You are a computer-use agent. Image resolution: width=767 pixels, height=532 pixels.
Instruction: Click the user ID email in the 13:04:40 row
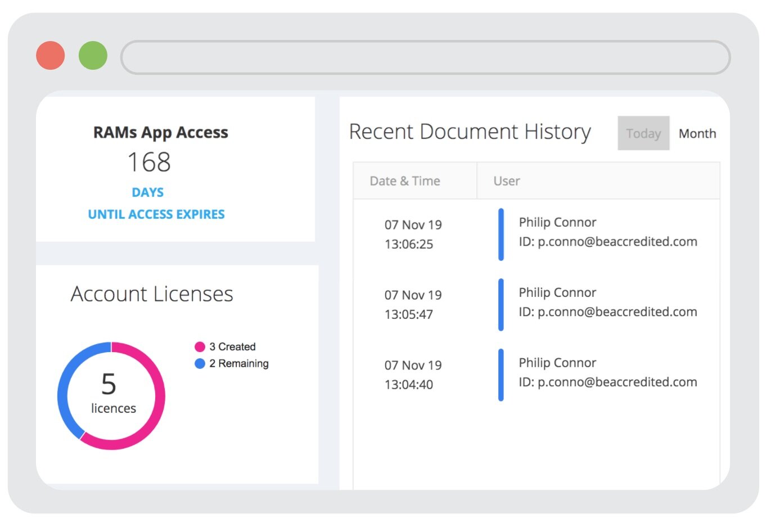click(608, 382)
